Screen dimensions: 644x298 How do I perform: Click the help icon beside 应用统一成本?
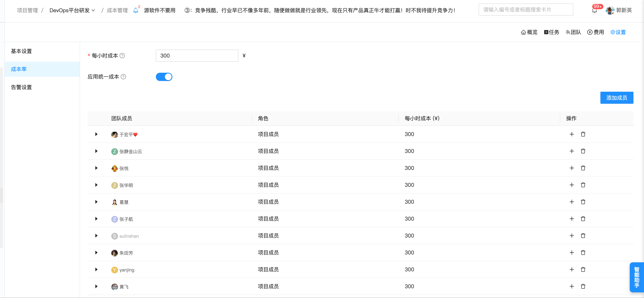click(123, 77)
